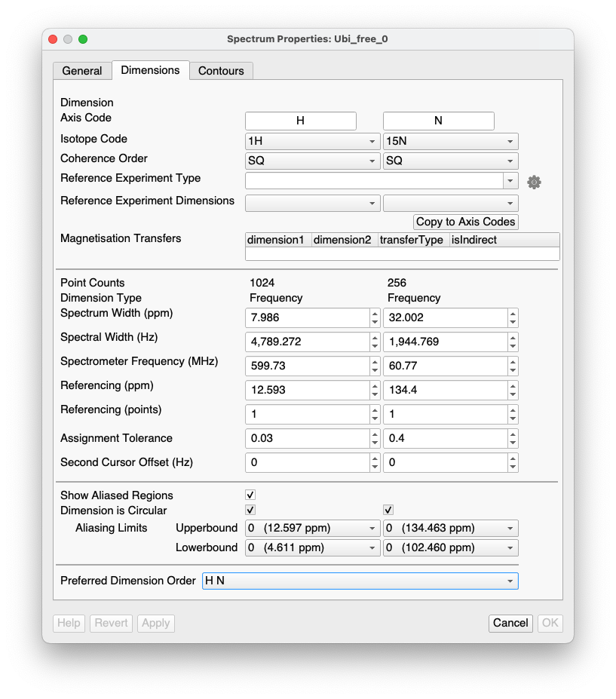Uncheck Dimension is Circular for H dimension
616x699 pixels.
(250, 510)
